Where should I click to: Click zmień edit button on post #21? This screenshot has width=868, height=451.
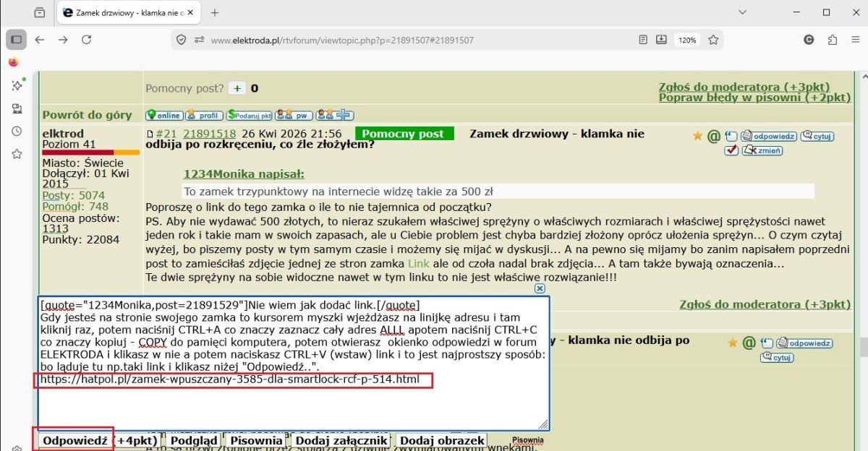762,150
